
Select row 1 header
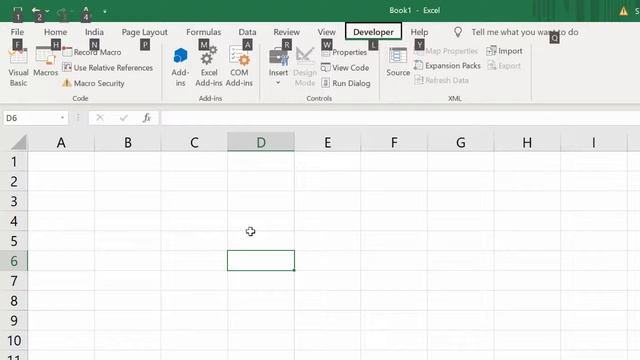[x=14, y=162]
